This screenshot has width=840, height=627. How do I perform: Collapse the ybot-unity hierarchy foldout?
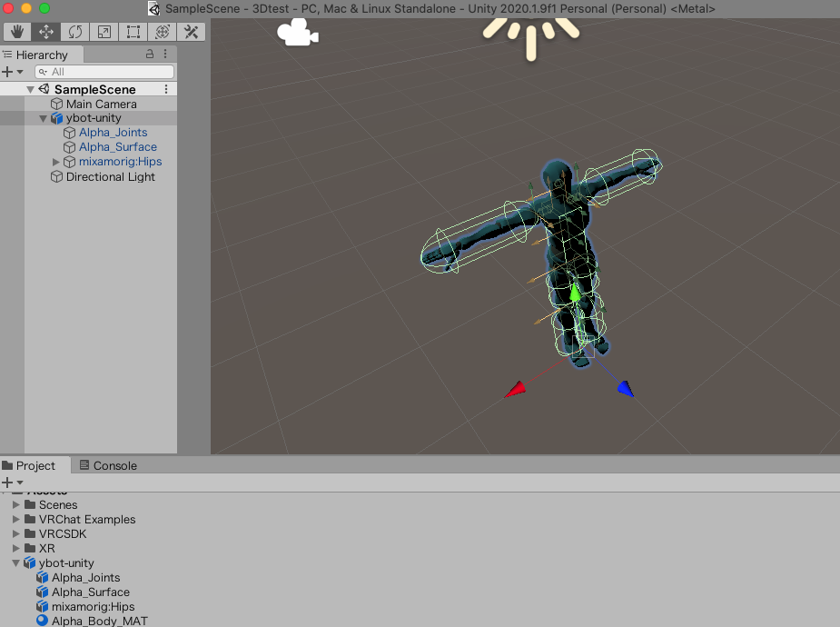coord(44,118)
